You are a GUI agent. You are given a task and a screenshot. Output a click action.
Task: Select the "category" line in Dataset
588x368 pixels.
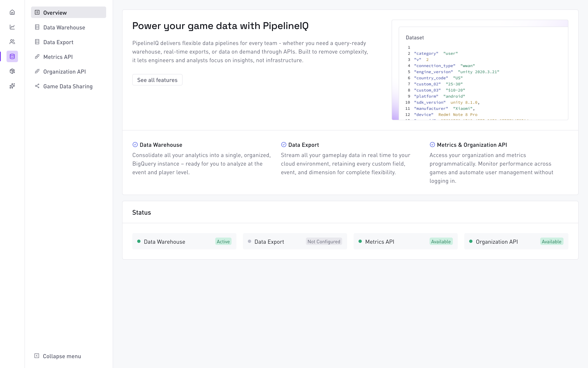pos(436,54)
